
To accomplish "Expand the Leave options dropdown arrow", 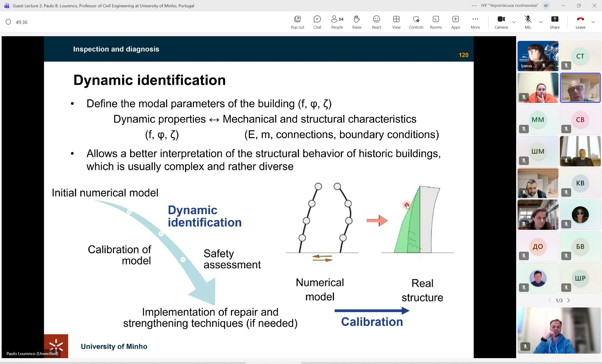I will coord(593,22).
